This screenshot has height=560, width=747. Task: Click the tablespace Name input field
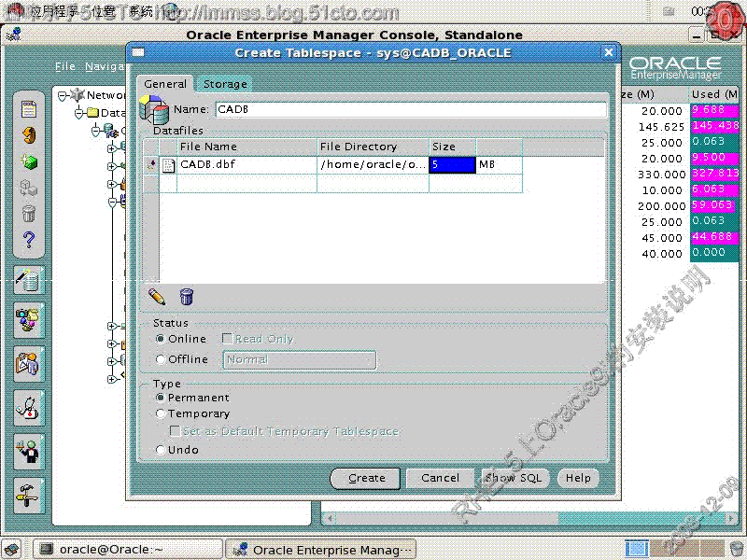(x=411, y=109)
